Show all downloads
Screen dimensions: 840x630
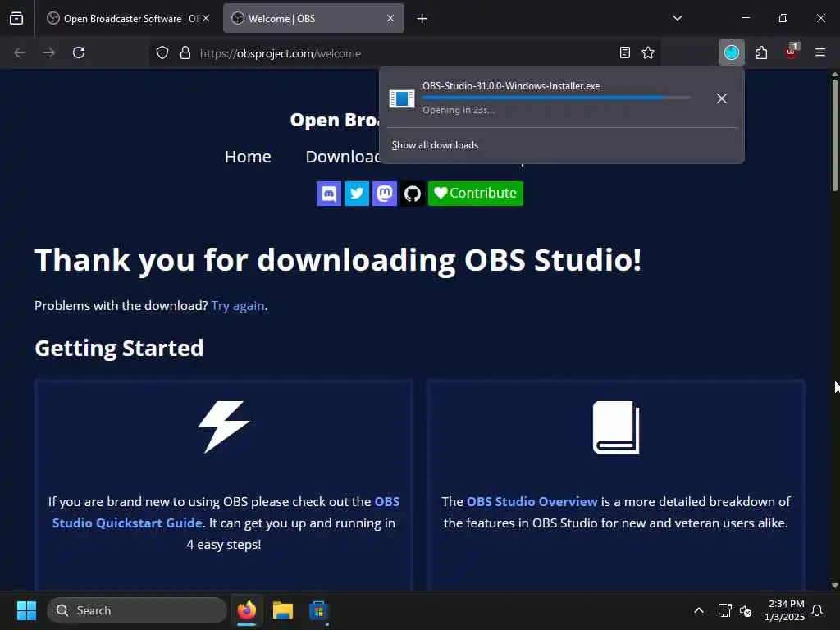[435, 145]
